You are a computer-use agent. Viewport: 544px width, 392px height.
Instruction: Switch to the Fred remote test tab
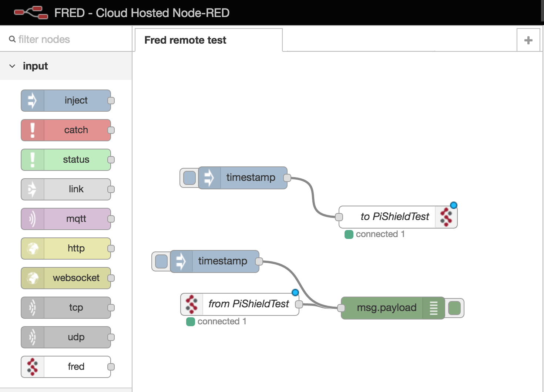pos(185,40)
